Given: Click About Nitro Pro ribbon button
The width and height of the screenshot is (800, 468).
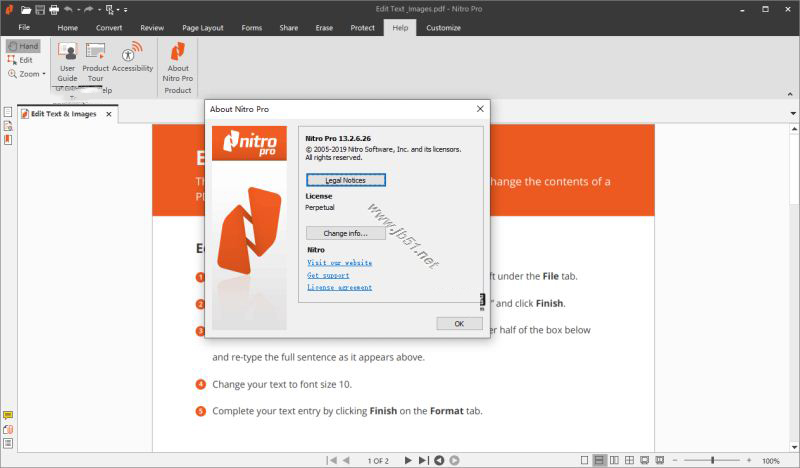Looking at the screenshot, I should [x=178, y=62].
